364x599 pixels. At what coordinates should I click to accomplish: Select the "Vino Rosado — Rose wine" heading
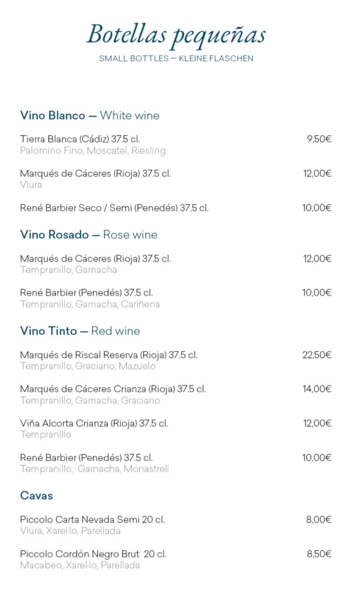[x=89, y=235]
